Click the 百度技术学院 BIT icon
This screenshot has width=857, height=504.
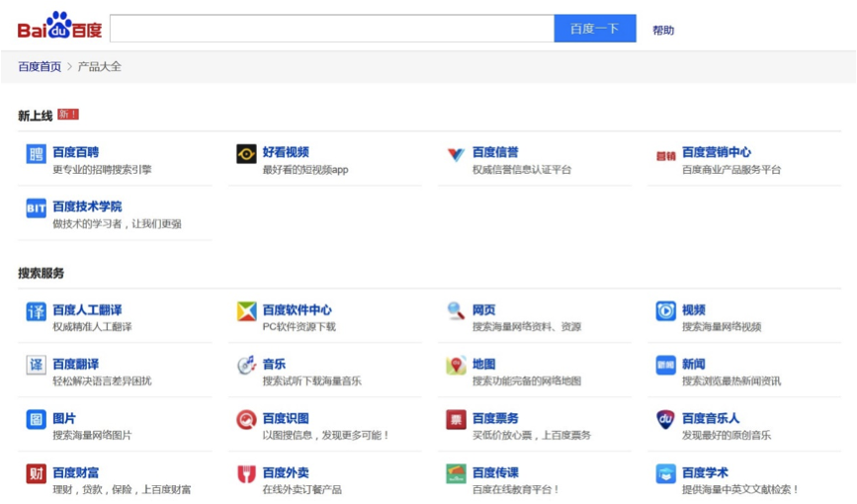tap(36, 208)
